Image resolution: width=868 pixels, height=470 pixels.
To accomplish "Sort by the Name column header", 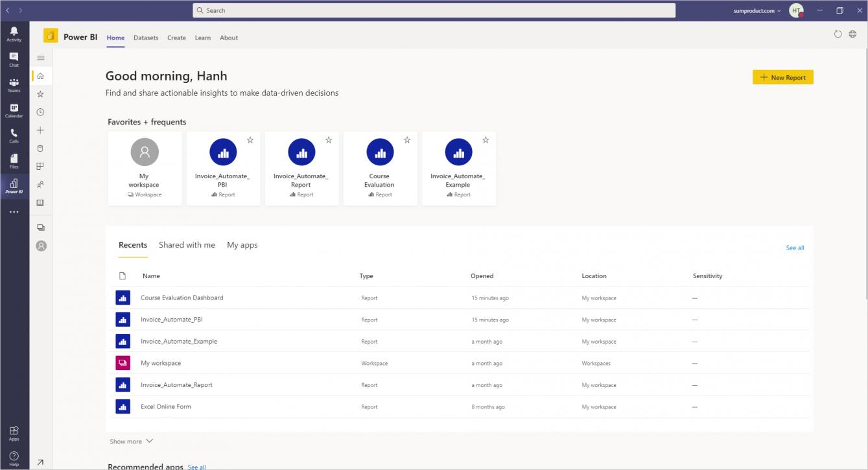I will pyautogui.click(x=151, y=276).
